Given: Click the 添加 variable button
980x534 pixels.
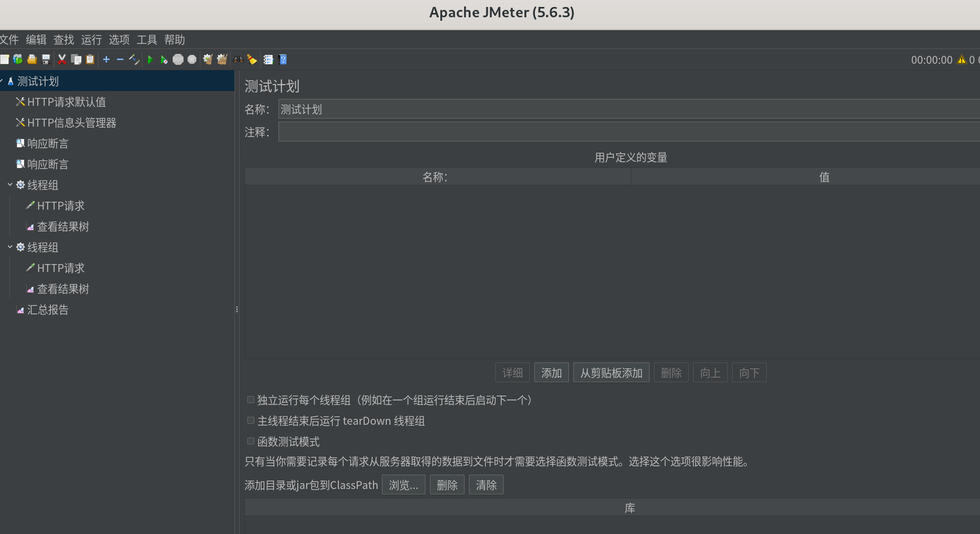Looking at the screenshot, I should coord(552,373).
